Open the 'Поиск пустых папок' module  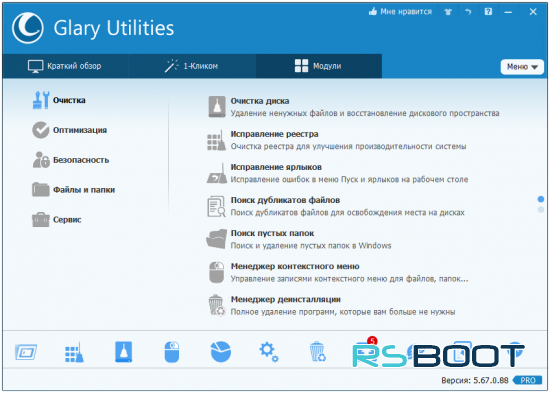click(x=299, y=239)
